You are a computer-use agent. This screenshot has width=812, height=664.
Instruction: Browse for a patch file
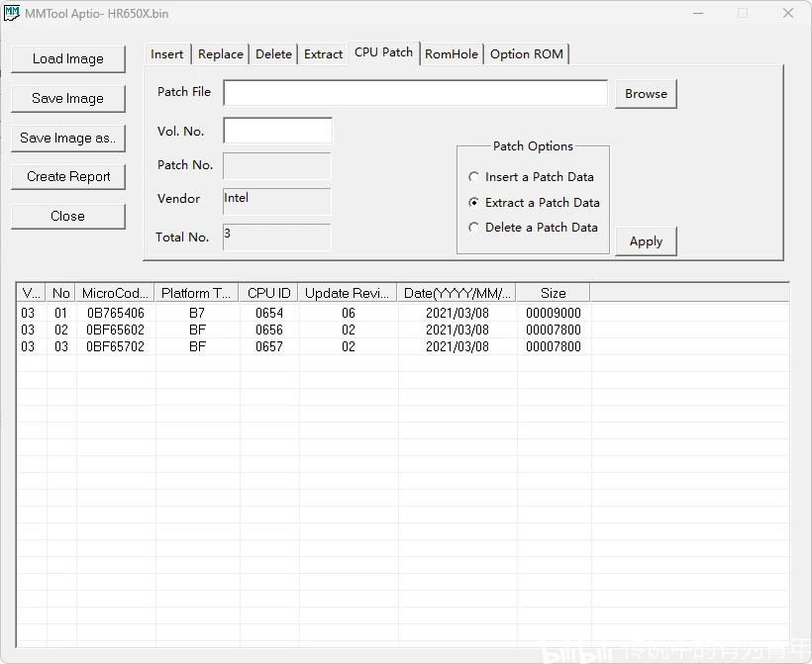pyautogui.click(x=646, y=94)
